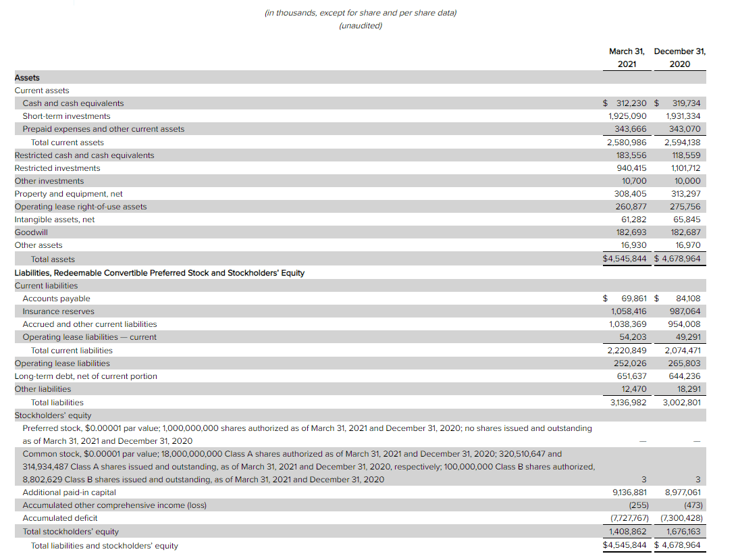Click the Restricted investments value 940,415

point(631,168)
